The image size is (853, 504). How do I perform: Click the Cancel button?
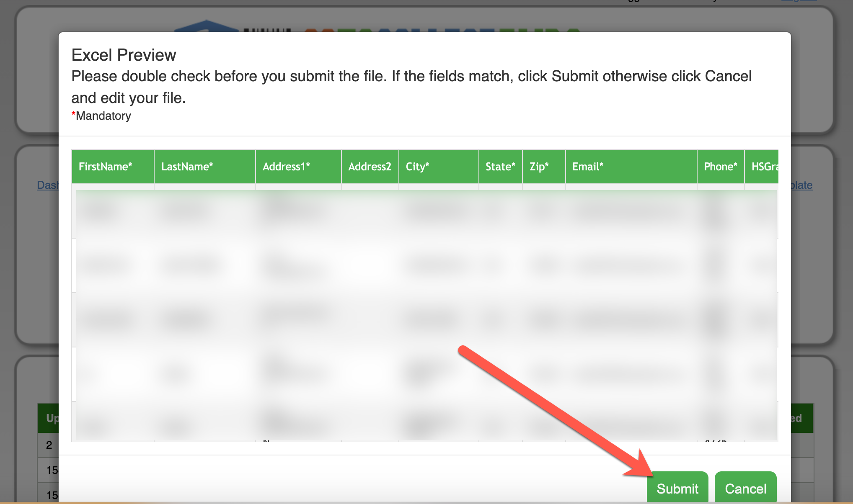point(745,488)
